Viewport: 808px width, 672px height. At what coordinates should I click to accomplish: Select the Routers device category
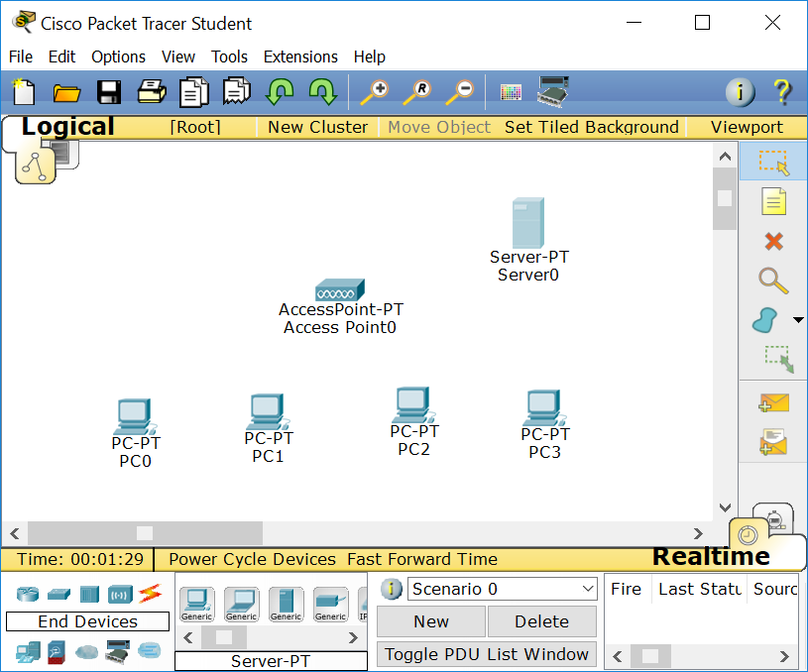(28, 594)
